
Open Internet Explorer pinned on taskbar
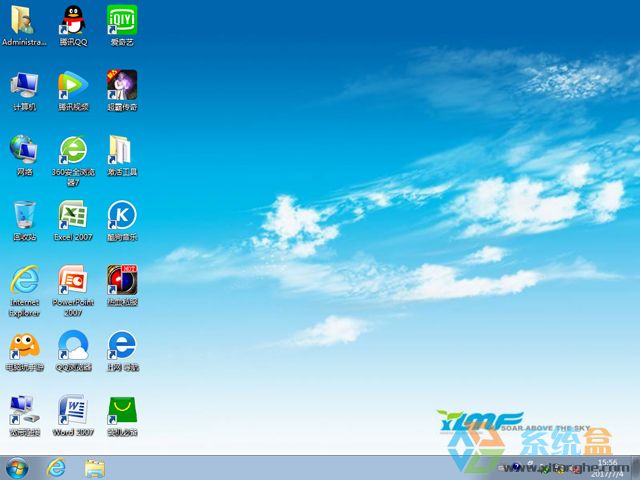point(56,467)
